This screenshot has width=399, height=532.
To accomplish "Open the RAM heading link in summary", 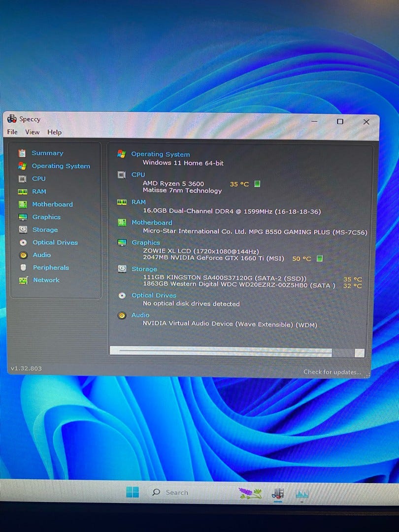I will (138, 202).
